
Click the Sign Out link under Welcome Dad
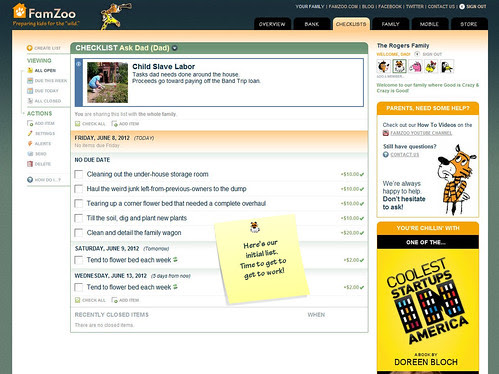(x=432, y=54)
